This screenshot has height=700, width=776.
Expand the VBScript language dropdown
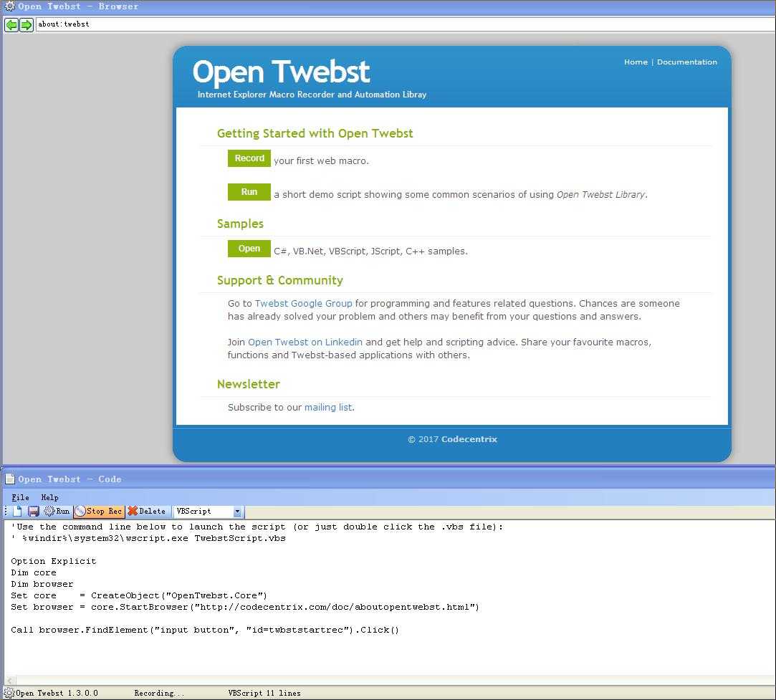[237, 512]
